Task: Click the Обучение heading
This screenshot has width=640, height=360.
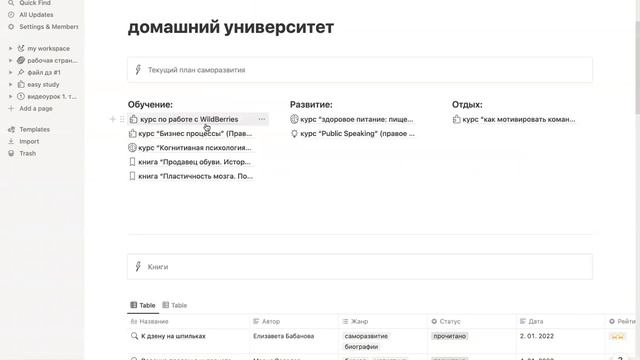Action: click(150, 104)
